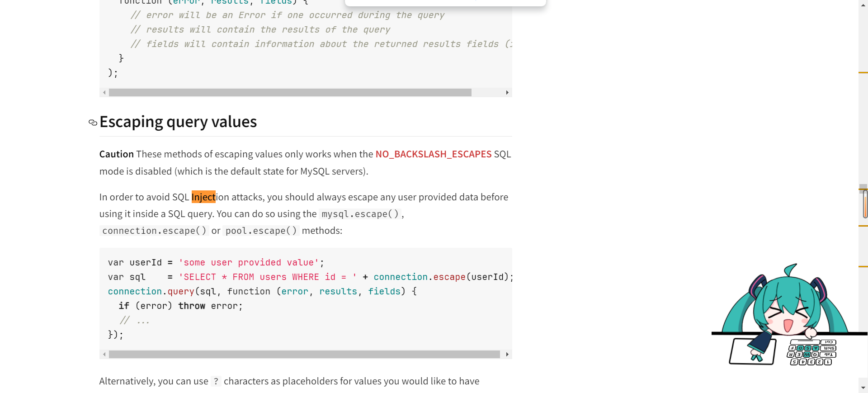Click the mini keyboard overlay next to Miku
Viewport: 868px width, 393px height.
click(x=812, y=352)
